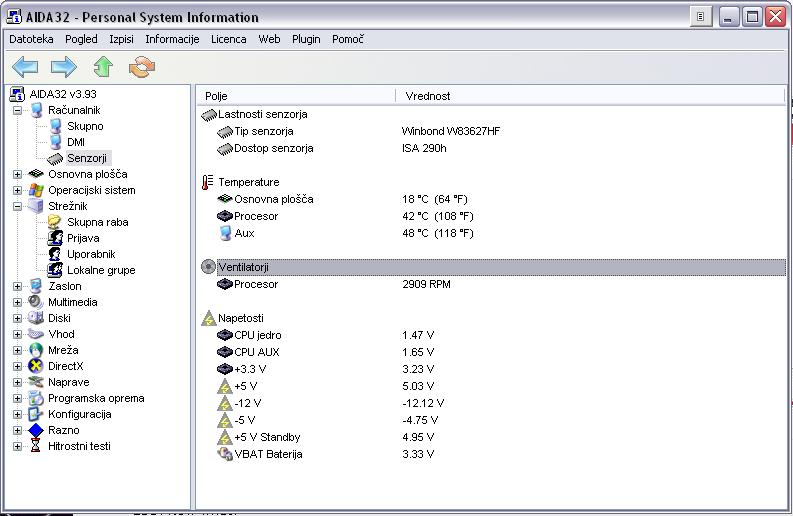
Task: Click the Diski drive icon
Action: pos(36,318)
